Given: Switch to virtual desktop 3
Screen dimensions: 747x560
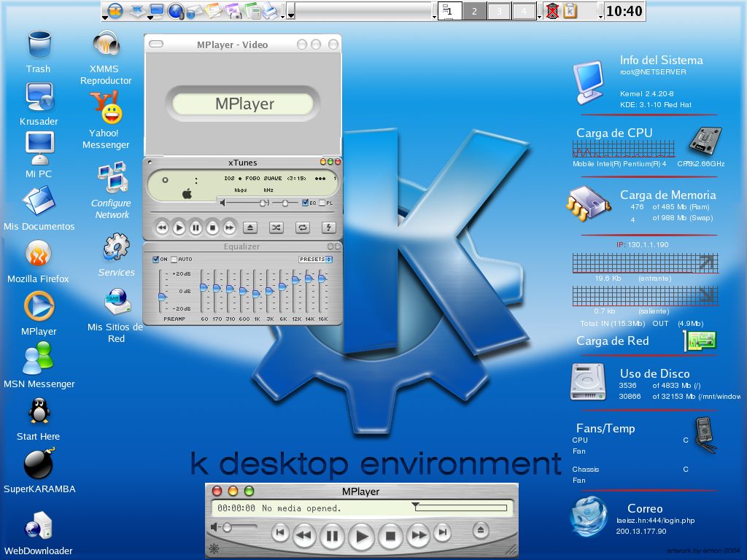Looking at the screenshot, I should click(499, 10).
